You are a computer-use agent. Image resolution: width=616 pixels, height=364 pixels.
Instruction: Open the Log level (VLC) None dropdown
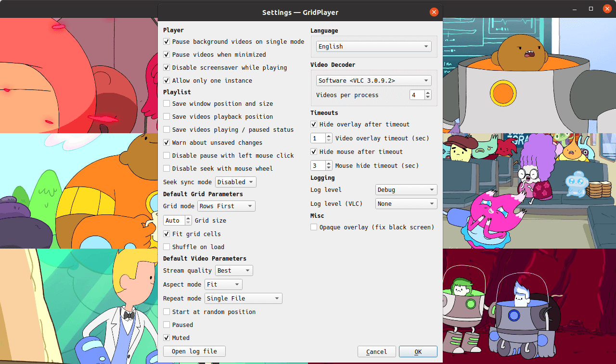click(406, 204)
